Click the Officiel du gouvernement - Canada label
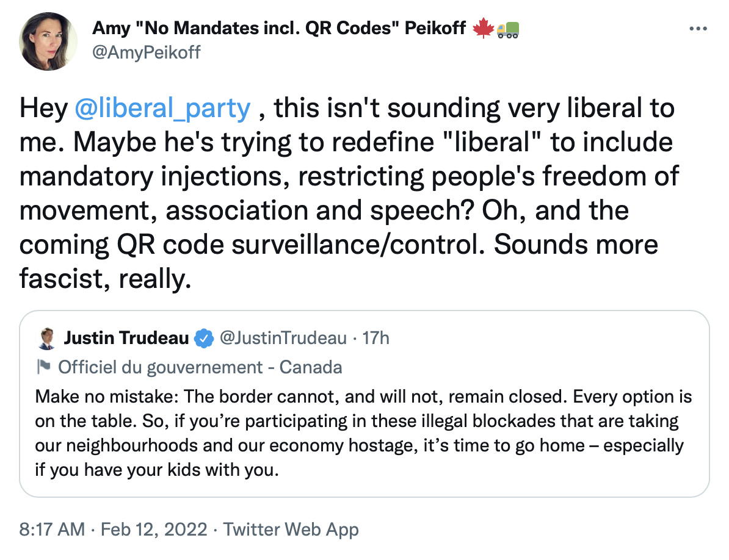The width and height of the screenshot is (729, 560). pos(200,367)
